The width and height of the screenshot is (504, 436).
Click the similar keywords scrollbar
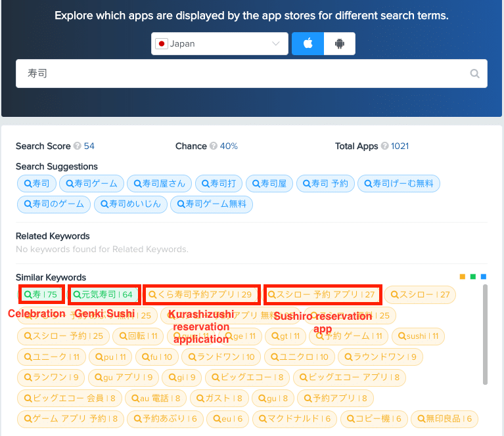485,334
